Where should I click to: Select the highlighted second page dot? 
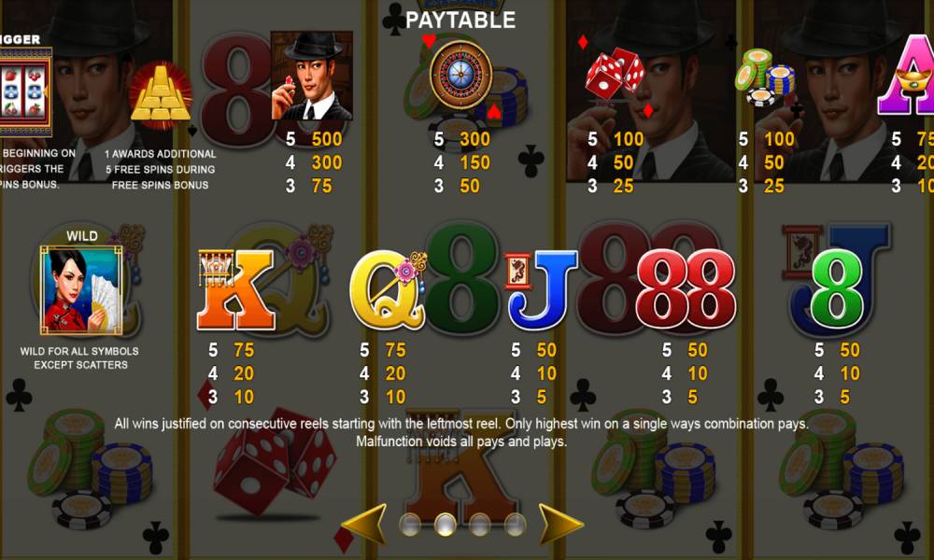tap(445, 525)
